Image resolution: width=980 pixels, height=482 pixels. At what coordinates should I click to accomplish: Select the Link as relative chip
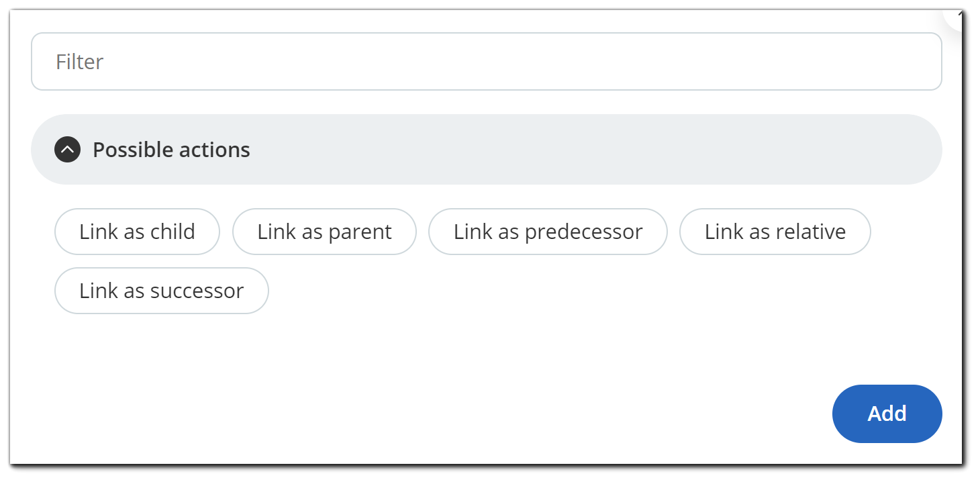pos(775,232)
